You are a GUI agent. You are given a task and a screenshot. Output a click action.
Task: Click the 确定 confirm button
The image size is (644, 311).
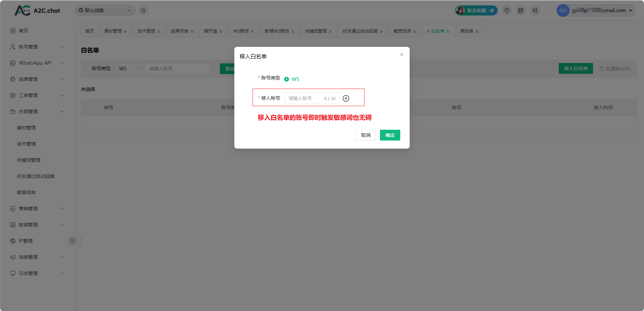click(390, 135)
